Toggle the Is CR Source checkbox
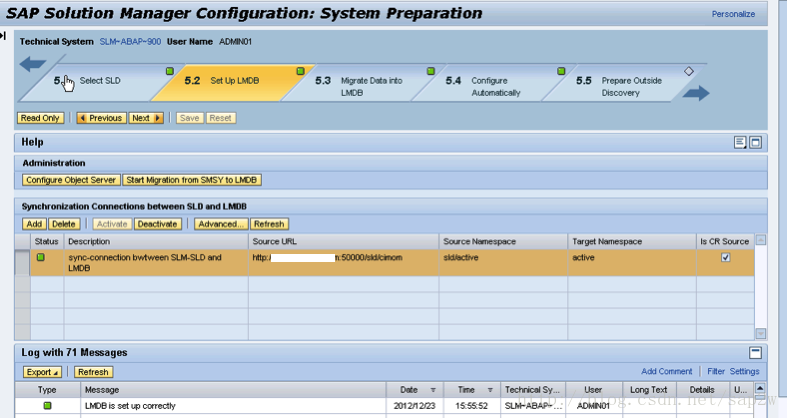Screen dimensions: 788x419 [725, 257]
